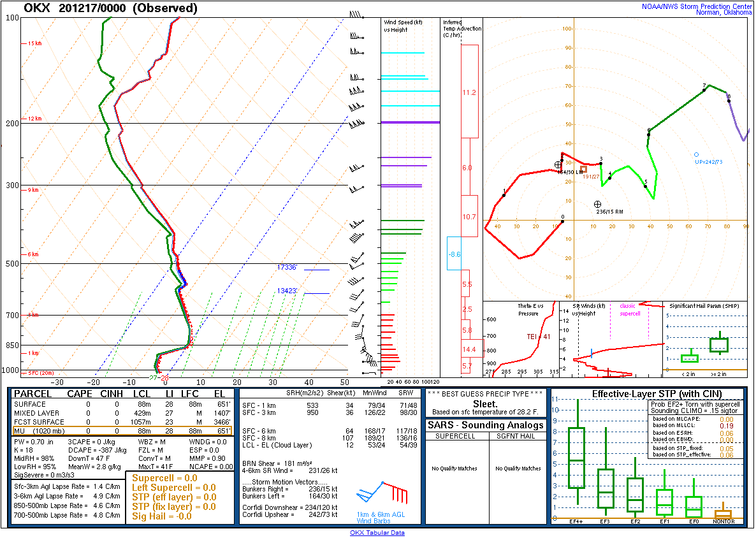Click the Wind Speed (kt) vs Height title
Screen dimensions: 756x538
click(403, 26)
